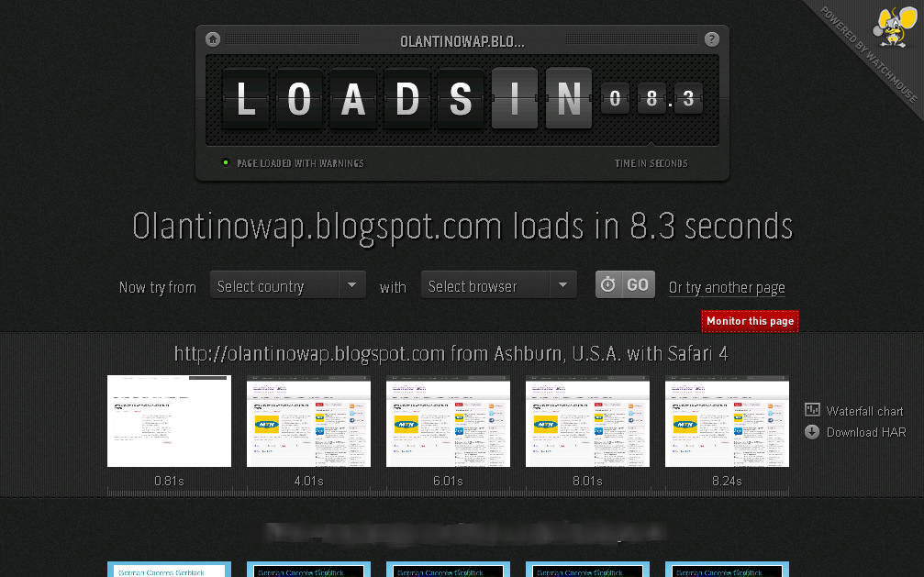Click the Waterfall chart icon
This screenshot has width=924, height=577.
point(812,410)
